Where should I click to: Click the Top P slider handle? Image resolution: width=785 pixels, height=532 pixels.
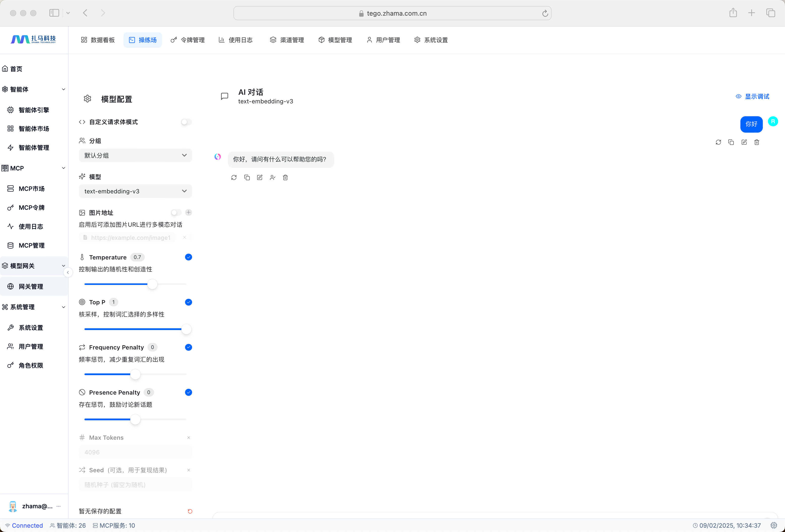coord(186,329)
